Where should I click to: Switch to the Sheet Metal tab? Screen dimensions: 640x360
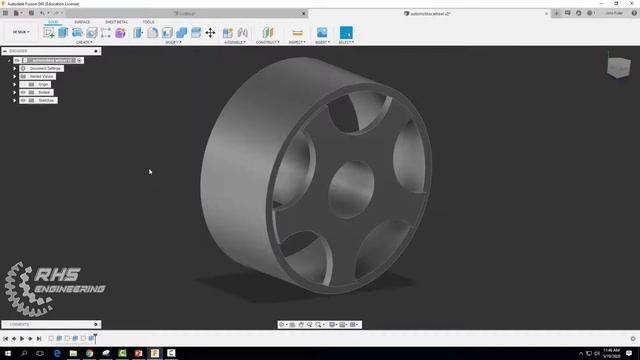(116, 22)
